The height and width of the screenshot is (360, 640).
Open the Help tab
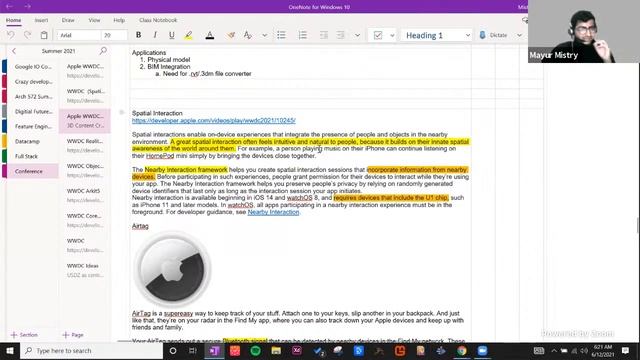119,20
